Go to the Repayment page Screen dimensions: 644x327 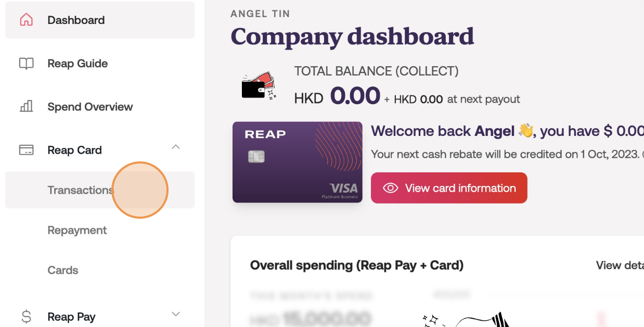tap(77, 230)
